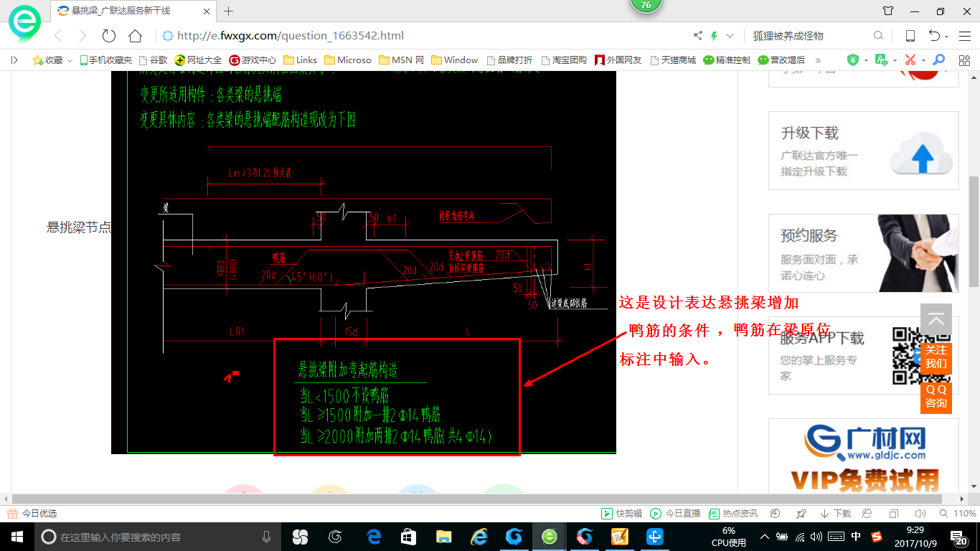Expand the undo dropdown arrow
Screen dimensions: 980x551
click(x=947, y=37)
